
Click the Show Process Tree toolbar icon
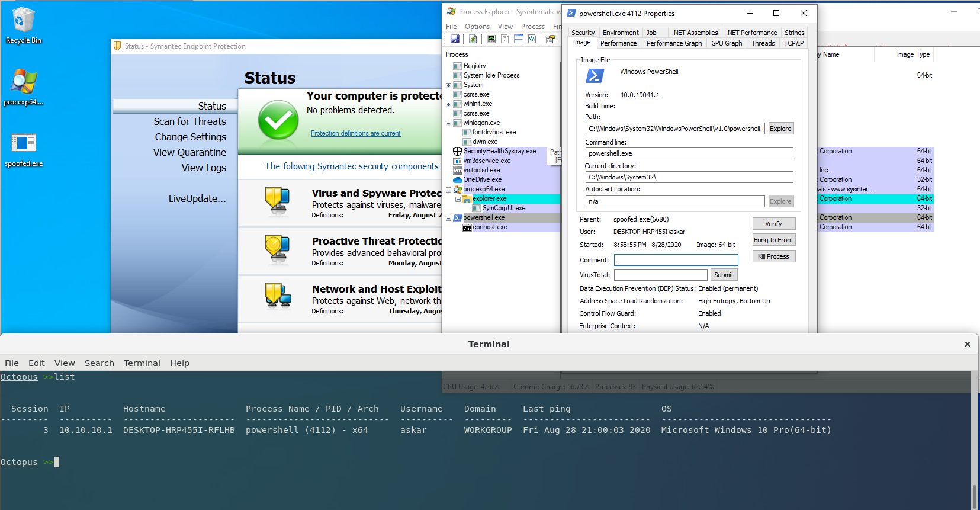point(505,39)
